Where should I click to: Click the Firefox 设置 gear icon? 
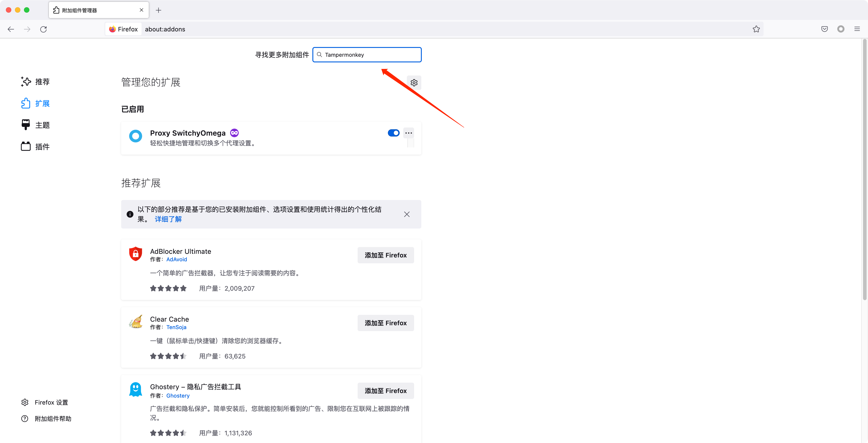pos(25,402)
